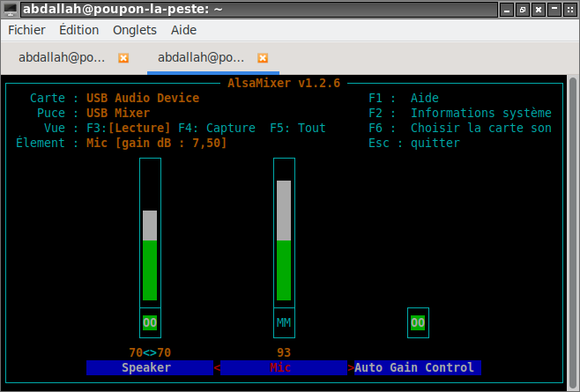This screenshot has width=580, height=392.
Task: Open the Édition menu
Action: [78, 30]
